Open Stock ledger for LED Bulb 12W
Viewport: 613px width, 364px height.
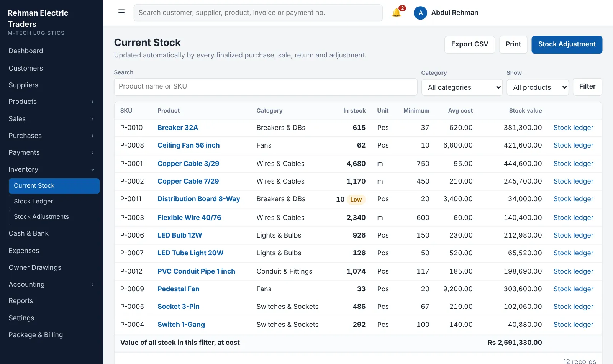tap(573, 235)
